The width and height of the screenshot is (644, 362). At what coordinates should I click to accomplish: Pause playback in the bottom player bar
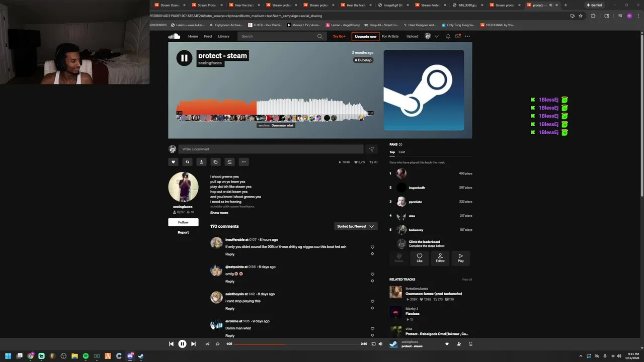point(182,344)
